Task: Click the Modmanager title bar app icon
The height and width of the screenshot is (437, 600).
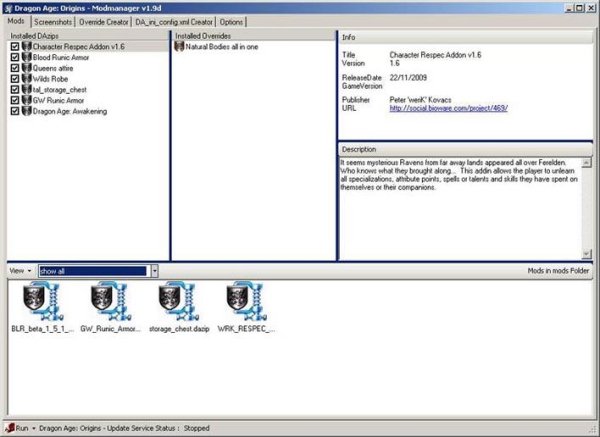Action: [x=8, y=8]
